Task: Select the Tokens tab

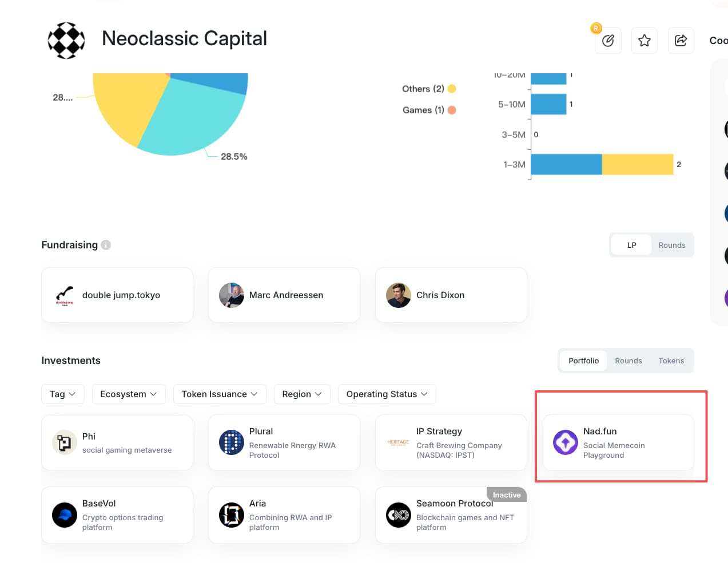Action: coord(671,361)
